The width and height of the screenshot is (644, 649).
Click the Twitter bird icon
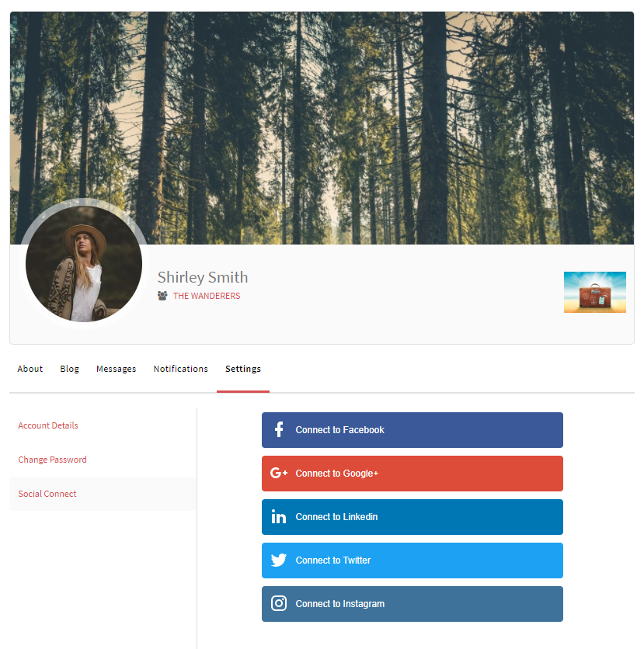point(279,560)
